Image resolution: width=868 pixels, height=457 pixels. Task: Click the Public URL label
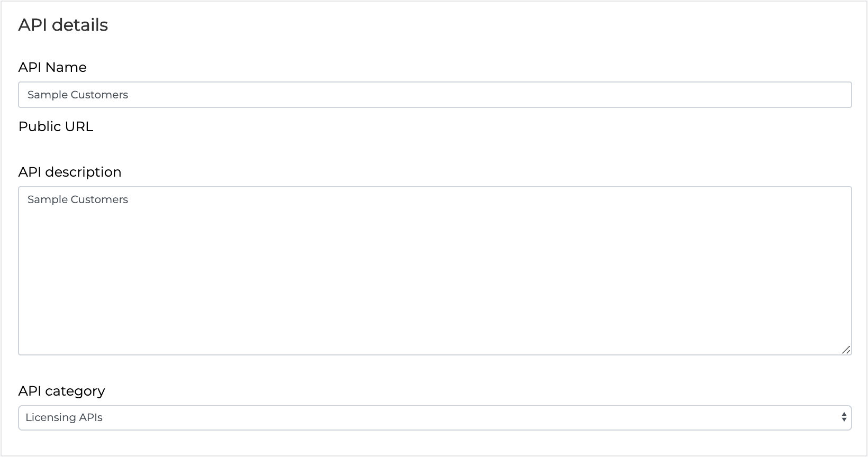[56, 126]
